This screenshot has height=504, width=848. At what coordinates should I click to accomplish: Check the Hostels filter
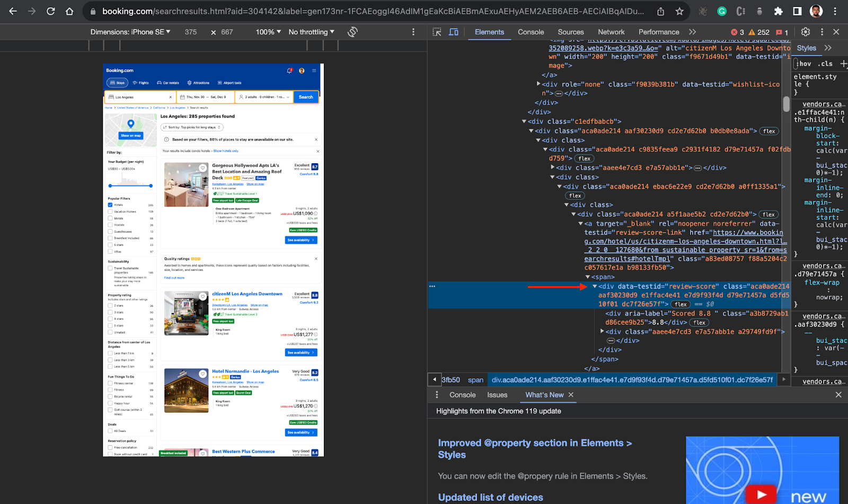coord(110,225)
